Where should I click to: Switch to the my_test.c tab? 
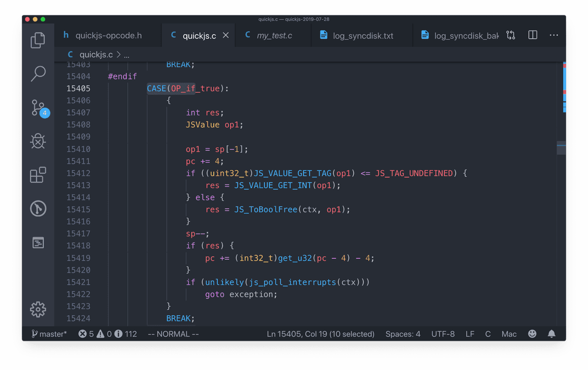tap(274, 36)
